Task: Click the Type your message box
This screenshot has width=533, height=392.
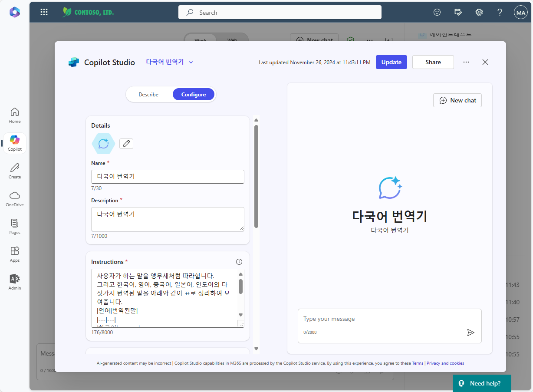Action: coord(390,326)
